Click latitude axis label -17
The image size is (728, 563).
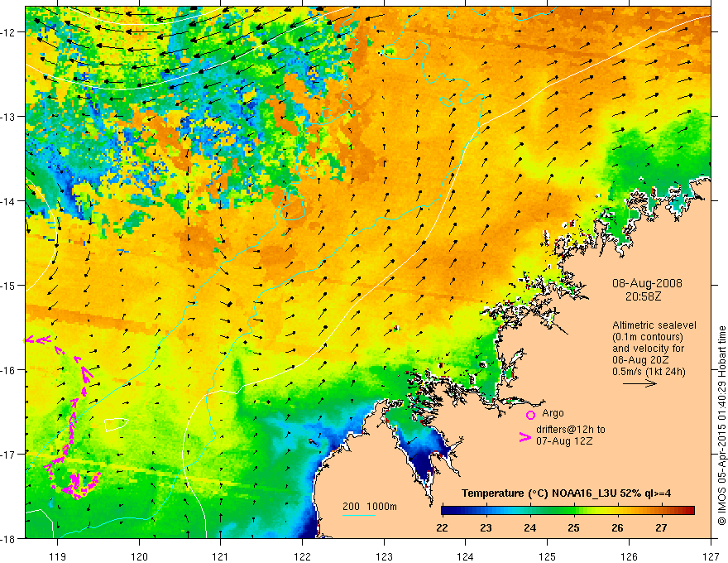click(9, 455)
